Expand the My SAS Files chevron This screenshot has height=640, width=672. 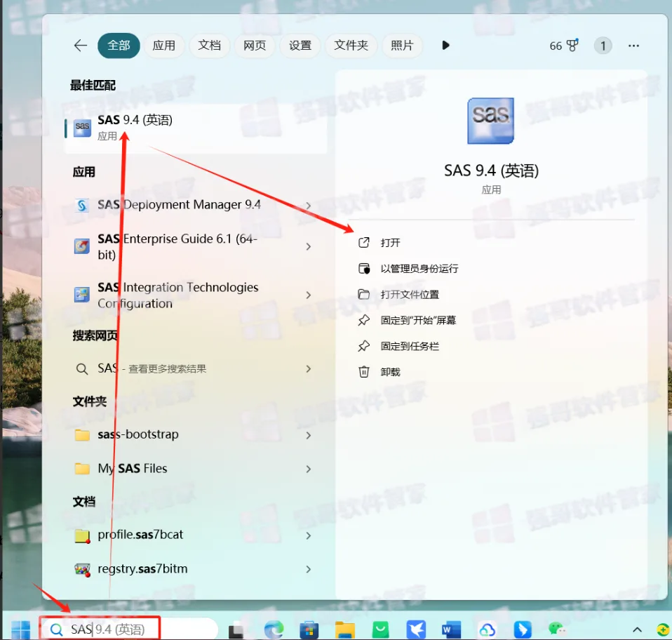pos(309,469)
